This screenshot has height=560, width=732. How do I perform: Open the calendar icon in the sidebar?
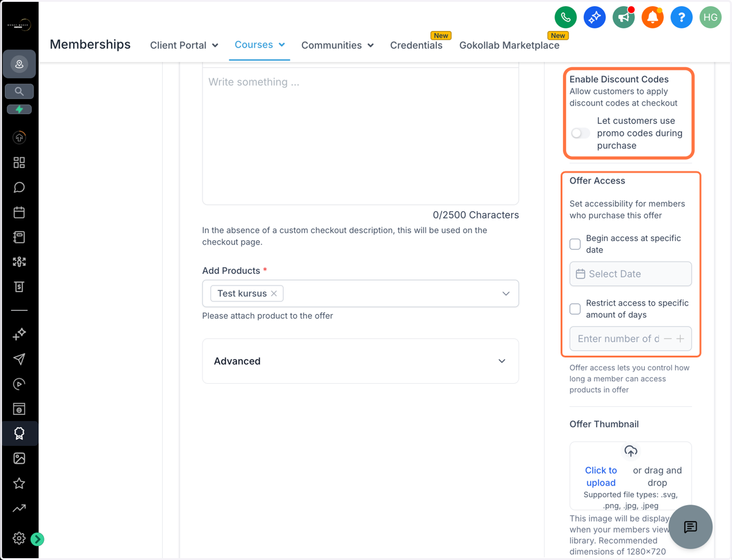(19, 212)
